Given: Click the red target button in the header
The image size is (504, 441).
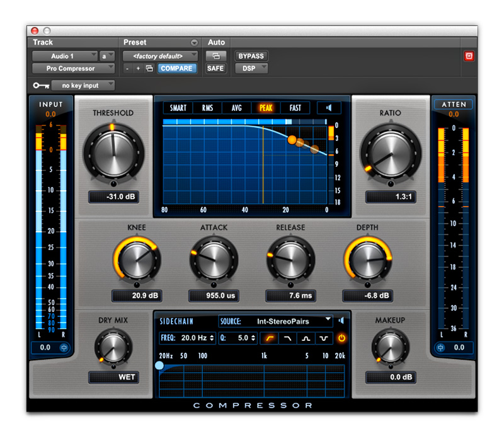Looking at the screenshot, I should tap(469, 56).
